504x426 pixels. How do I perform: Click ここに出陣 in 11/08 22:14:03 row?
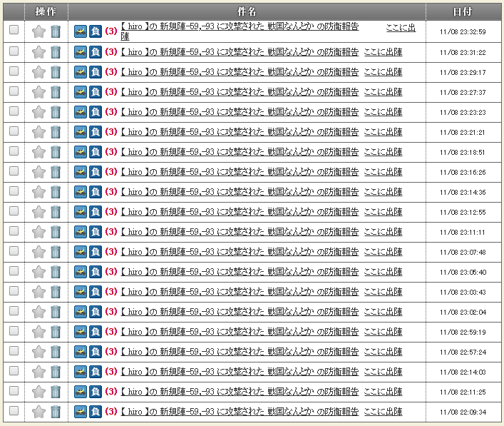tap(383, 371)
